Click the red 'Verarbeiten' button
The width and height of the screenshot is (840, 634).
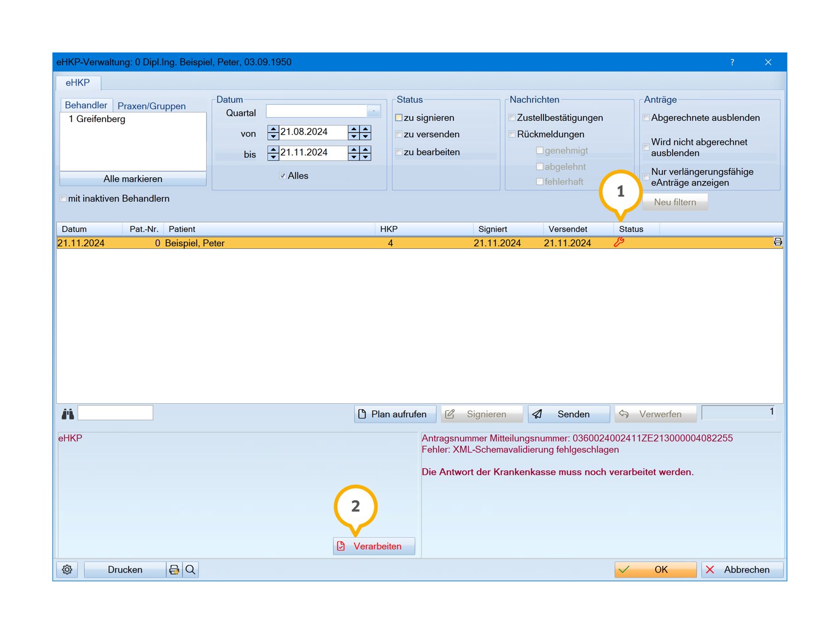374,546
